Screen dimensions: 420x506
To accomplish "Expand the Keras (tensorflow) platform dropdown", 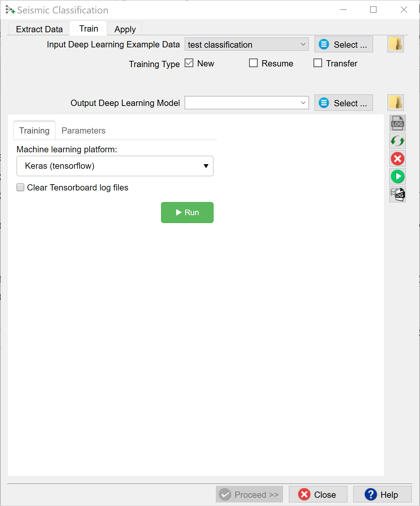I will [115, 166].
